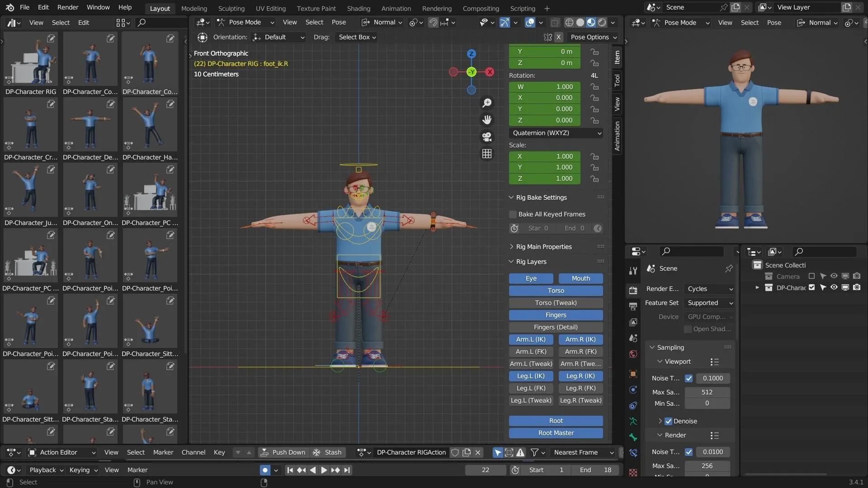
Task: Set the Noise Threshold value field to a new number
Action: coord(713,378)
